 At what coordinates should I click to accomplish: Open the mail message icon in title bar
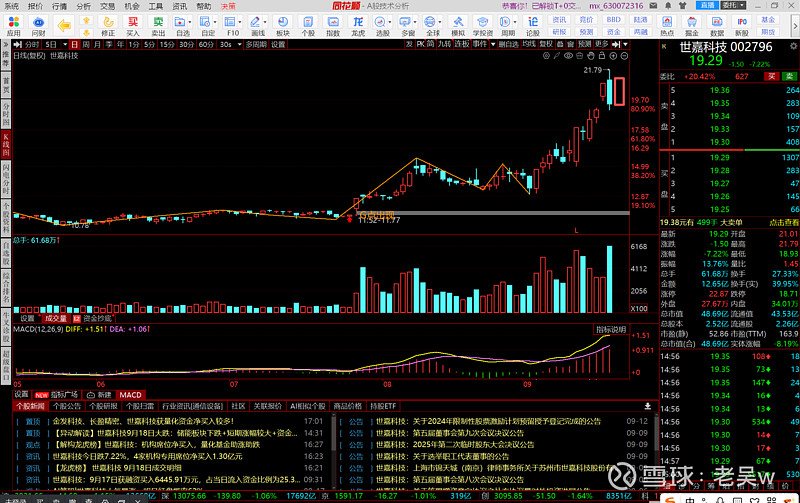pyautogui.click(x=653, y=6)
